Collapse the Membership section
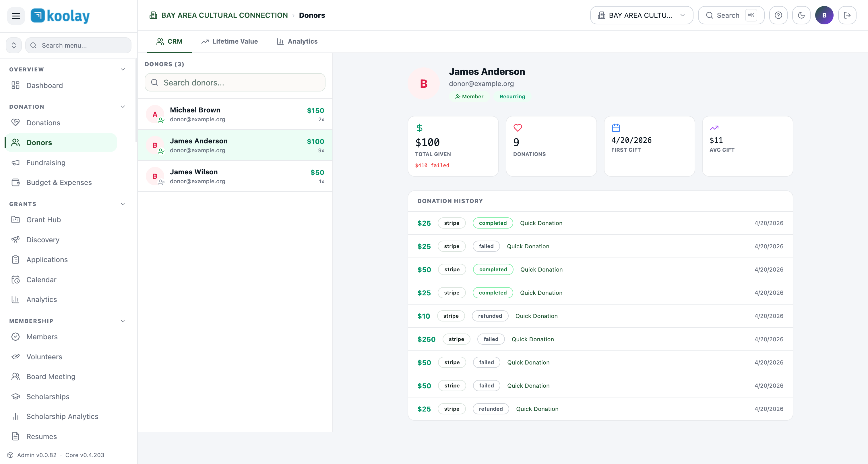This screenshot has width=868, height=464. tap(123, 321)
